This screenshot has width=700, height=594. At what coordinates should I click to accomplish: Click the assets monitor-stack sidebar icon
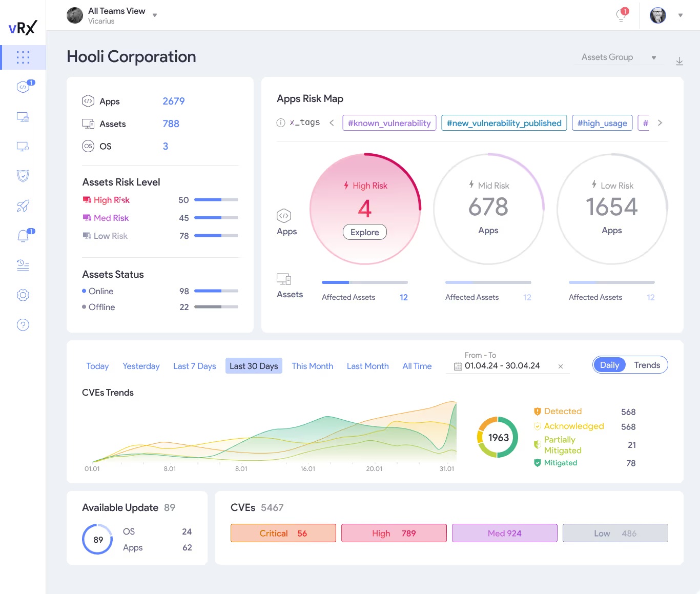(x=23, y=117)
